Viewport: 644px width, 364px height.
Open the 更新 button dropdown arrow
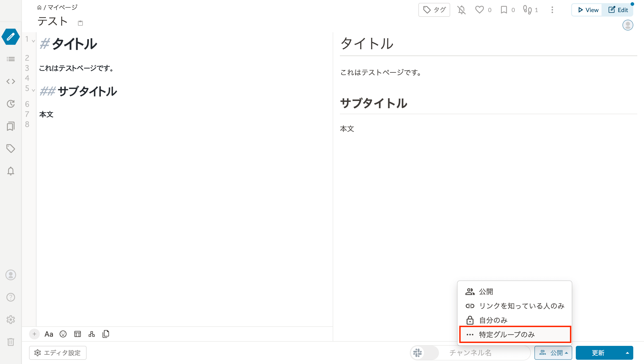click(x=627, y=353)
